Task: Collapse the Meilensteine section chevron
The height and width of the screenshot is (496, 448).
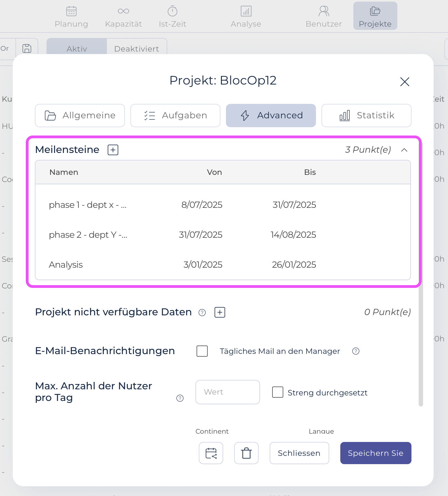Action: [404, 150]
